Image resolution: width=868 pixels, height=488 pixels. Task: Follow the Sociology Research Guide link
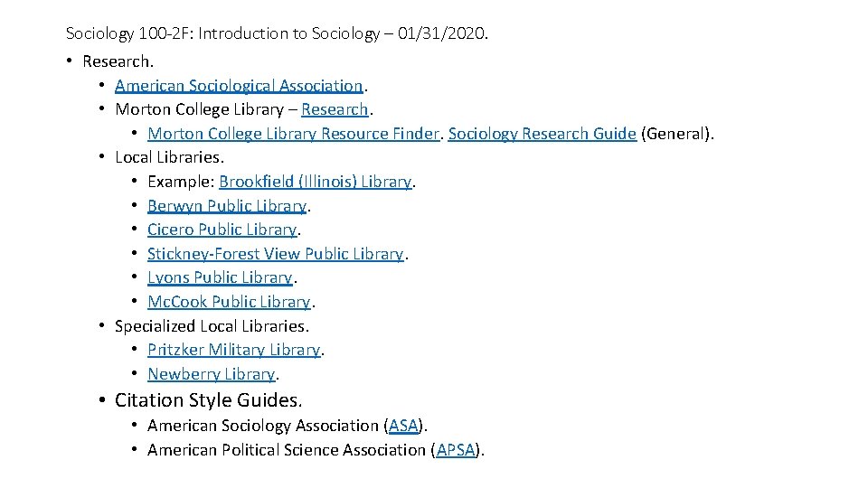tap(542, 134)
